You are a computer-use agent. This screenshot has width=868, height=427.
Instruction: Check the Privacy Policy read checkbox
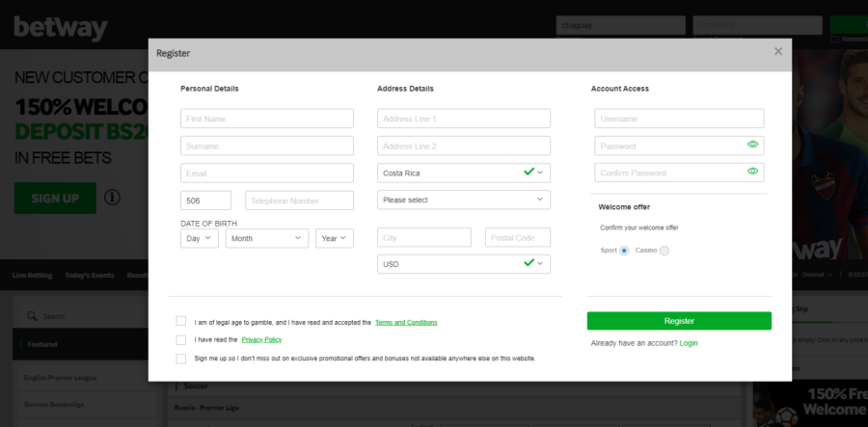tap(181, 339)
